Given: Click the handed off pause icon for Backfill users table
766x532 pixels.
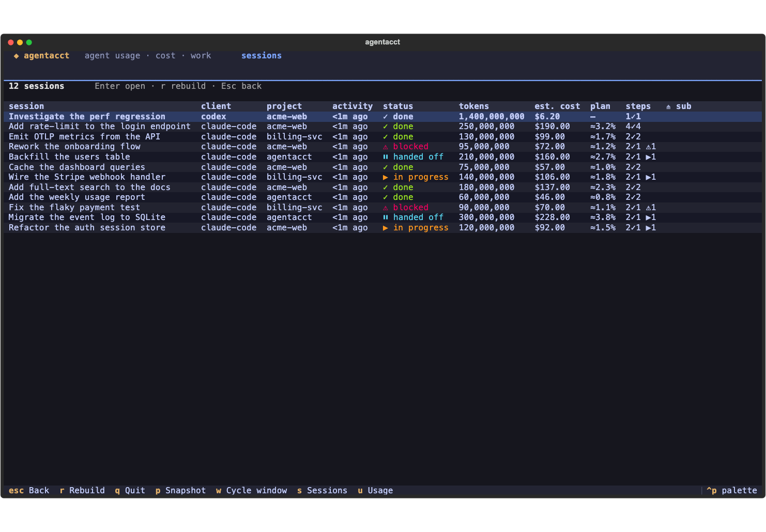Looking at the screenshot, I should click(386, 157).
